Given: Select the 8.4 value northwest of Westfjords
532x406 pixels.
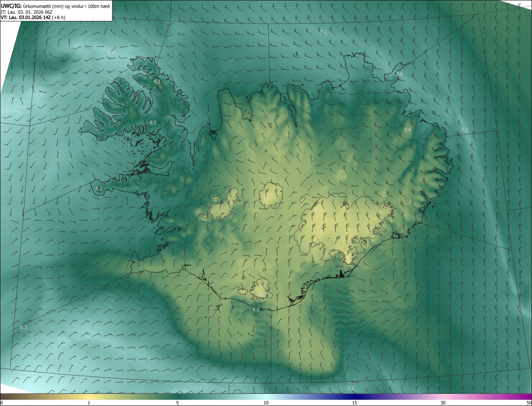Looking at the screenshot, I should tap(111, 53).
